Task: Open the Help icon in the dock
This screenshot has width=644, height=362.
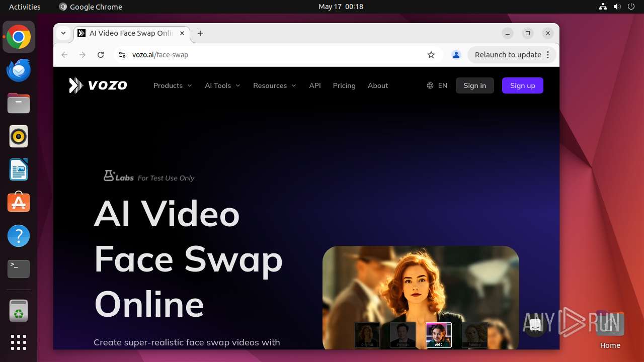Action: (x=19, y=235)
